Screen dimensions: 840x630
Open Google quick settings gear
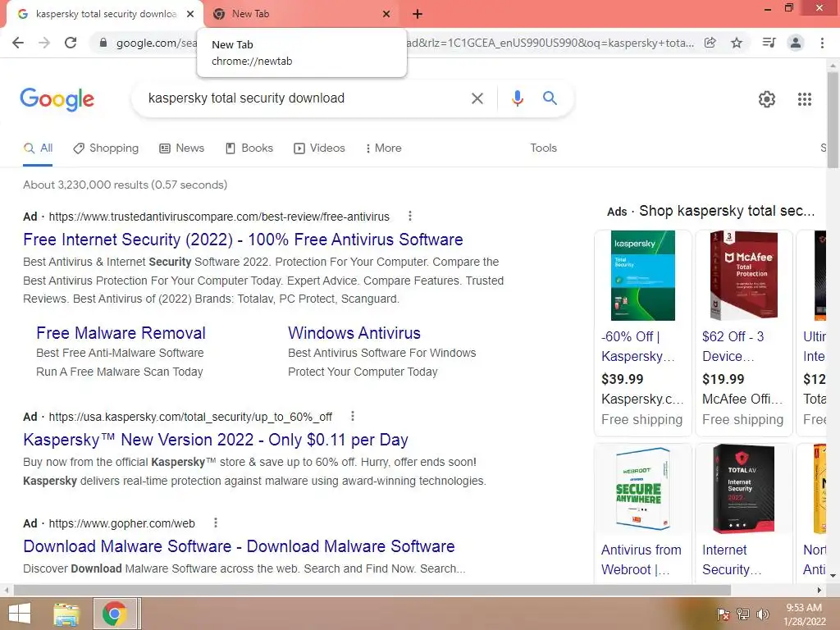[x=767, y=99]
